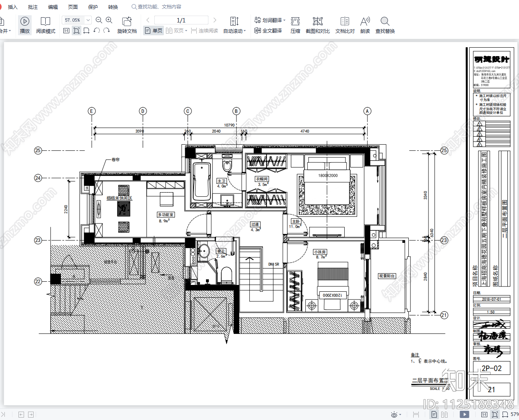The height and width of the screenshot is (420, 519).
Task: Open Screenshot and Compare (截图和对比)
Action: (318, 25)
